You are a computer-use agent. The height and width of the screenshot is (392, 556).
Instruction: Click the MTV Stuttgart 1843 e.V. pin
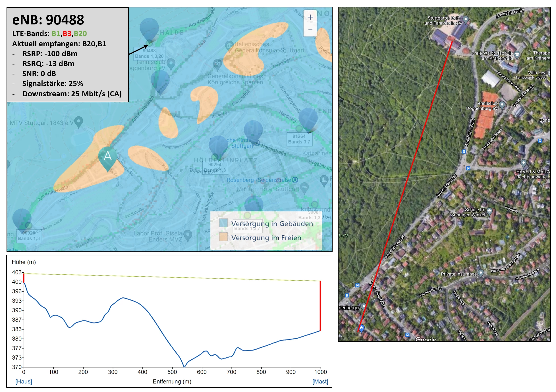coord(78,122)
